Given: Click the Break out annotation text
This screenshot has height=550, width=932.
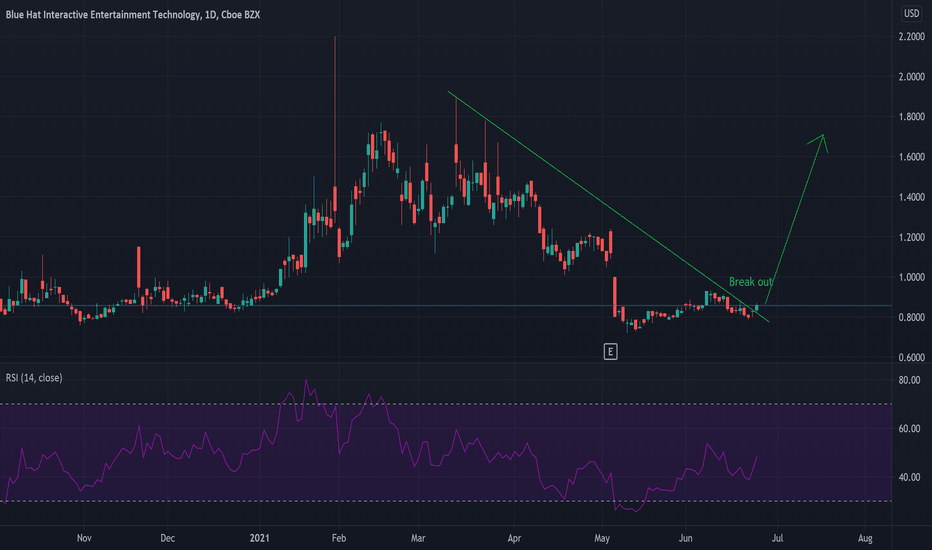Looking at the screenshot, I should point(750,282).
